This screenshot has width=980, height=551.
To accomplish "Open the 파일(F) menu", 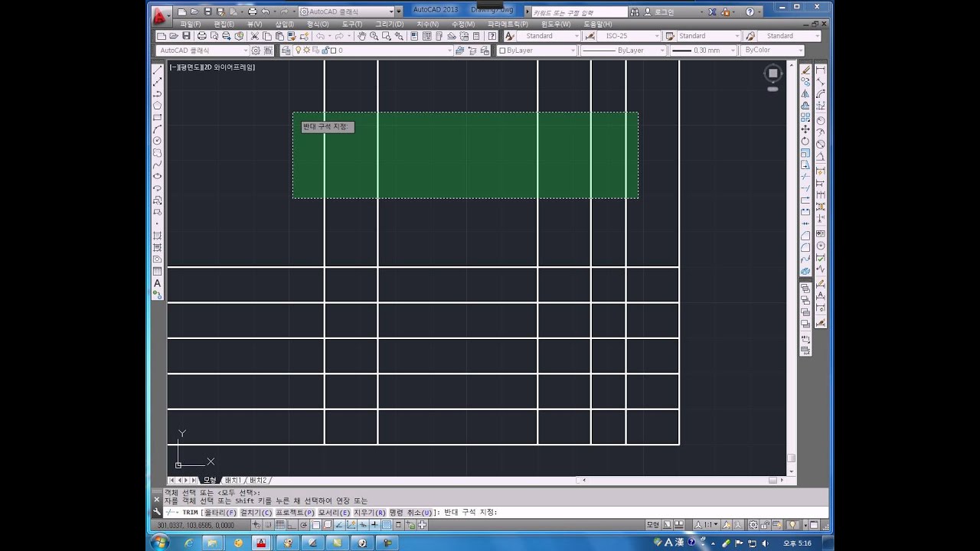I will (x=191, y=24).
